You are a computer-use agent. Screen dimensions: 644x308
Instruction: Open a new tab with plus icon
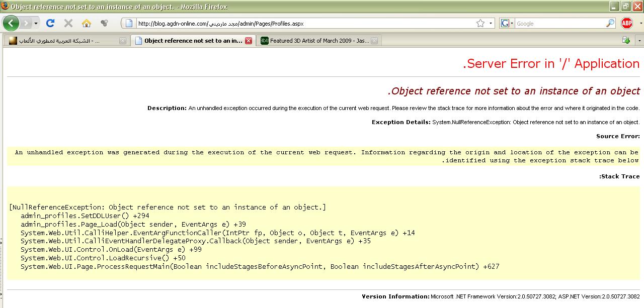tap(626, 40)
